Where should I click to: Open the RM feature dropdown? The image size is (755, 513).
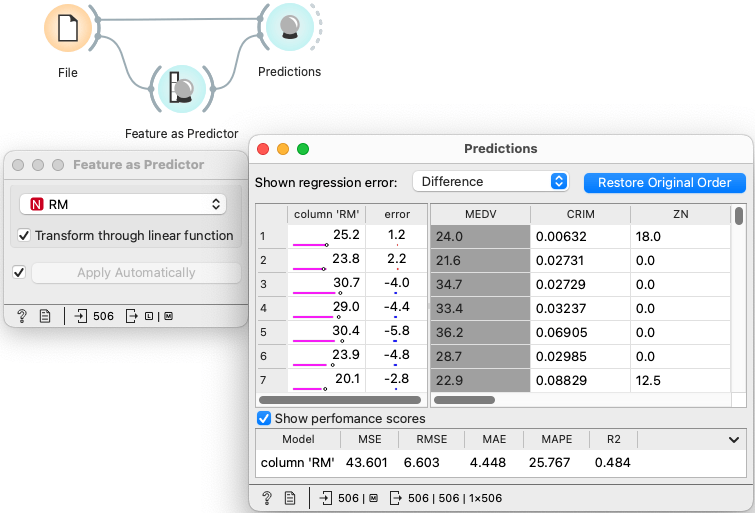(x=123, y=204)
